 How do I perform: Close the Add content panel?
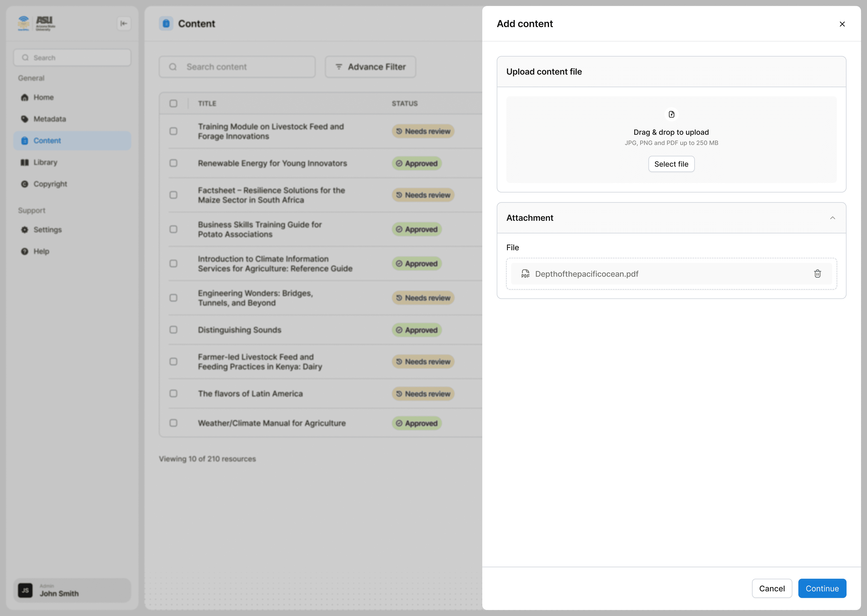pyautogui.click(x=842, y=24)
